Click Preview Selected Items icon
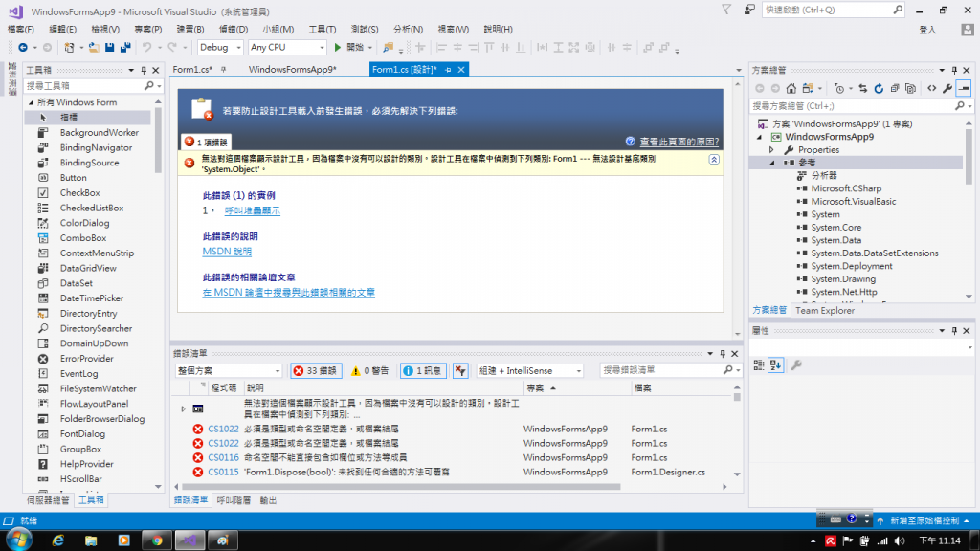The image size is (980, 551). 964,89
